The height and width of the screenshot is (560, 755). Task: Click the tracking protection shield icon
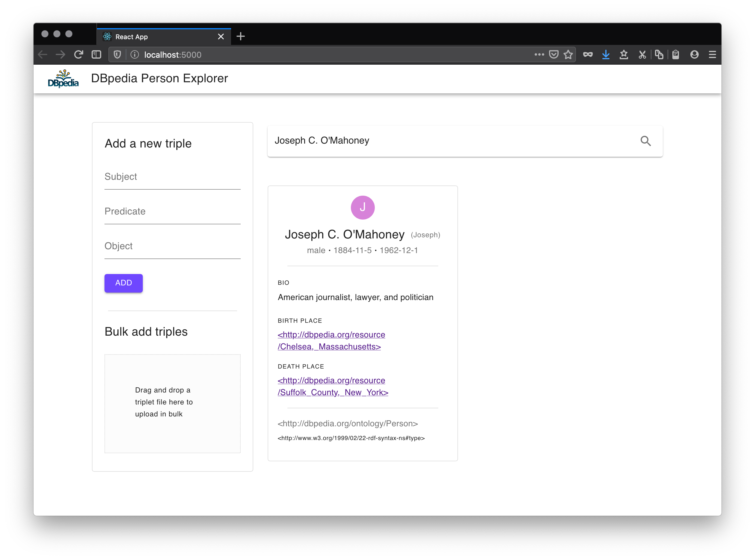(x=117, y=54)
